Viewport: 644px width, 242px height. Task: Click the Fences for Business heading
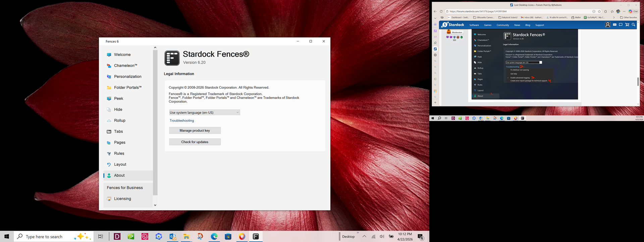125,188
